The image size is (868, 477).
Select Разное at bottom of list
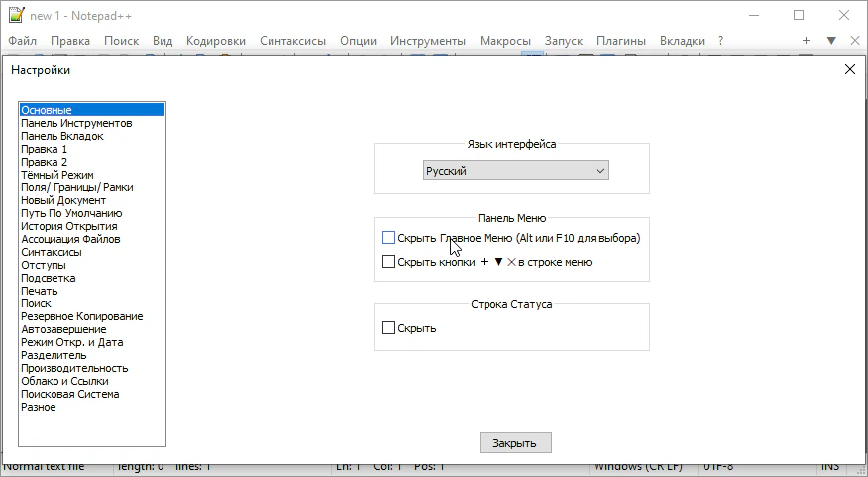click(39, 407)
